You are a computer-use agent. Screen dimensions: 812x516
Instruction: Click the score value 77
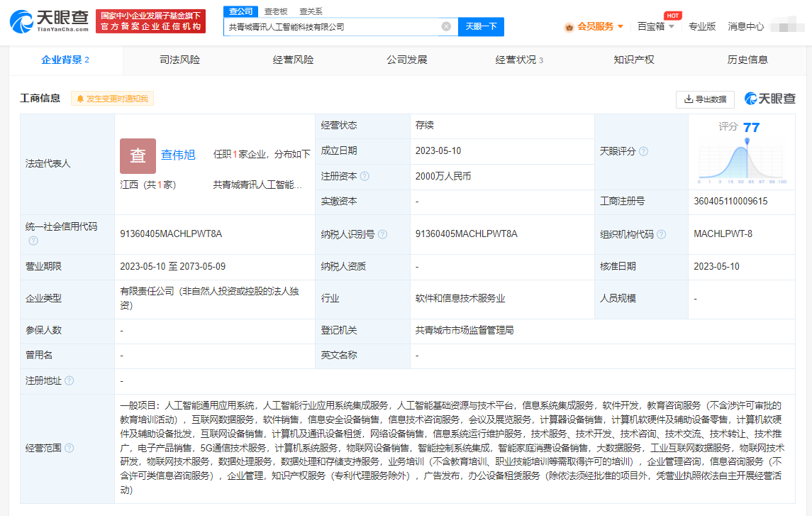click(751, 128)
